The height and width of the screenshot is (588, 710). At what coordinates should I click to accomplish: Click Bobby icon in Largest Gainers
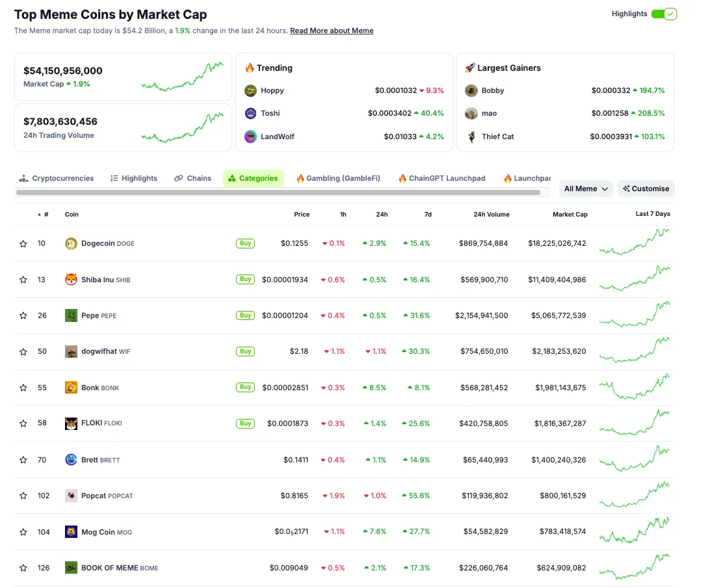click(x=471, y=90)
